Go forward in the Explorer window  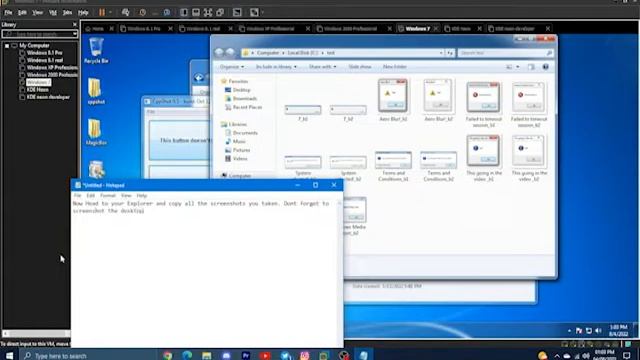tap(230, 53)
